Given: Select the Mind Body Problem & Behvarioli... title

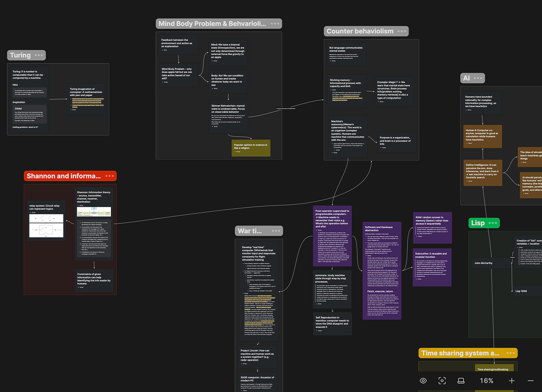Looking at the screenshot, I should (212, 24).
